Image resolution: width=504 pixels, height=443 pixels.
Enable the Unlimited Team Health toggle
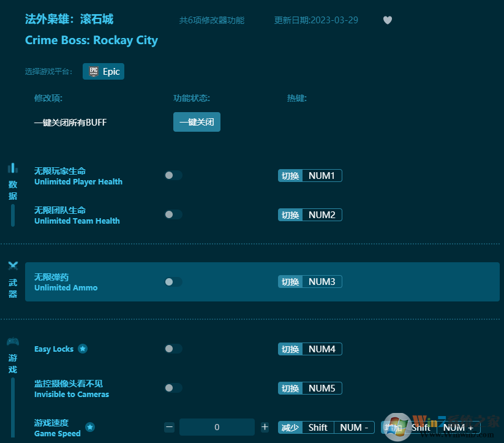(x=173, y=214)
